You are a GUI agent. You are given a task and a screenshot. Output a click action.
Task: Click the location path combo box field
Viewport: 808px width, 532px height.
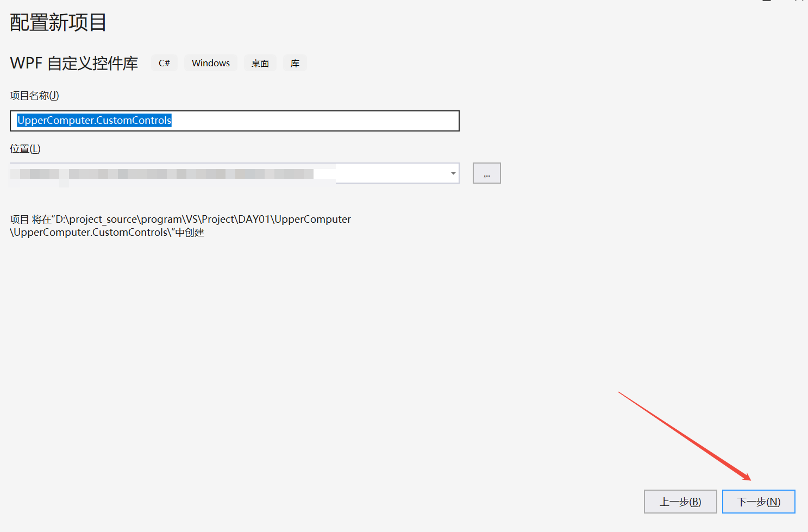click(235, 173)
